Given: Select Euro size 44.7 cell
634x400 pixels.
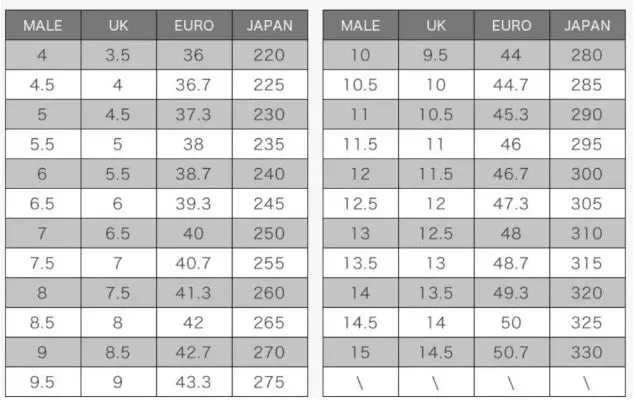Looking at the screenshot, I should [x=511, y=85].
